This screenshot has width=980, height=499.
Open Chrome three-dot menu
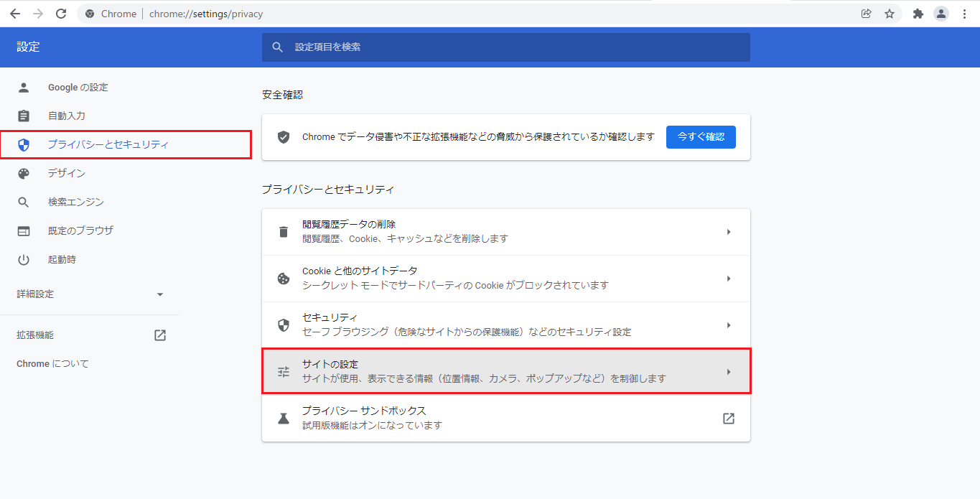[x=964, y=14]
